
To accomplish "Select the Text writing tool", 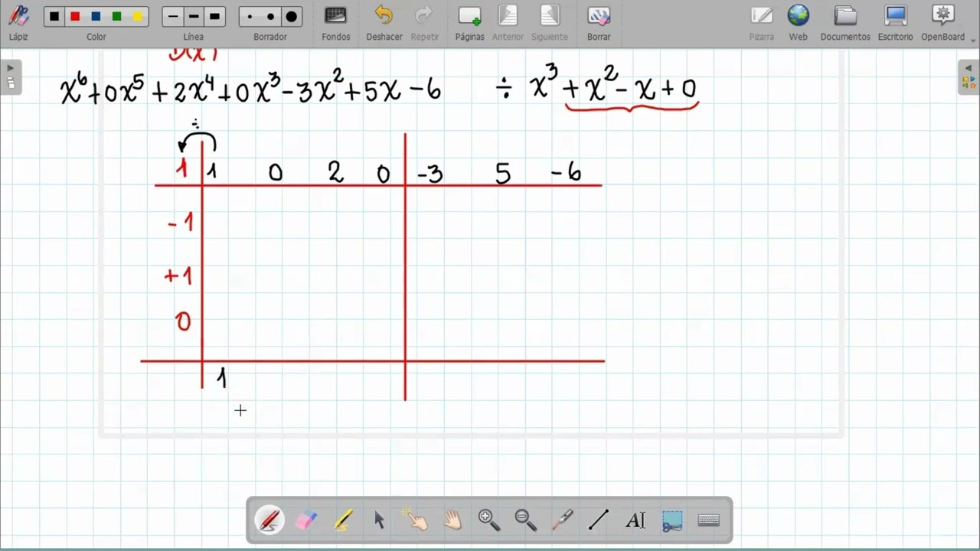I will [635, 520].
